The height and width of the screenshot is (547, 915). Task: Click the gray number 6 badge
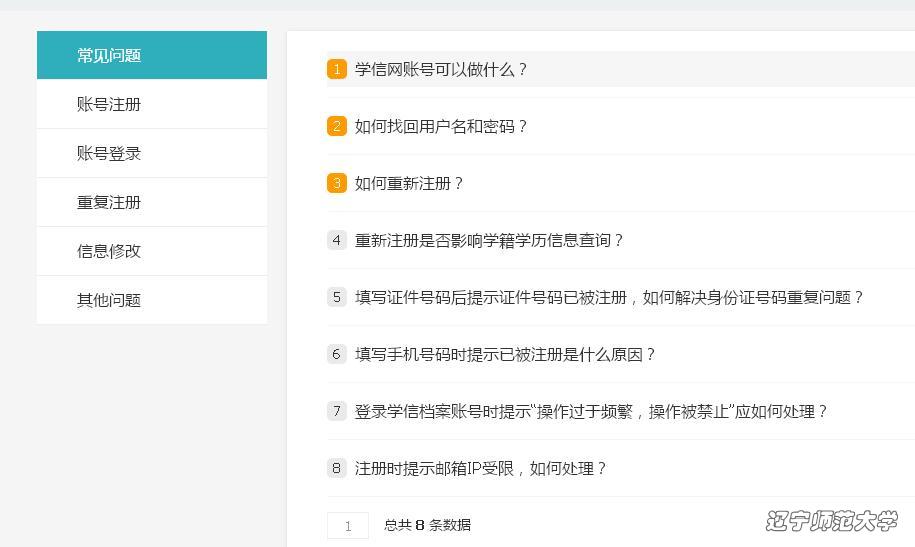click(337, 354)
